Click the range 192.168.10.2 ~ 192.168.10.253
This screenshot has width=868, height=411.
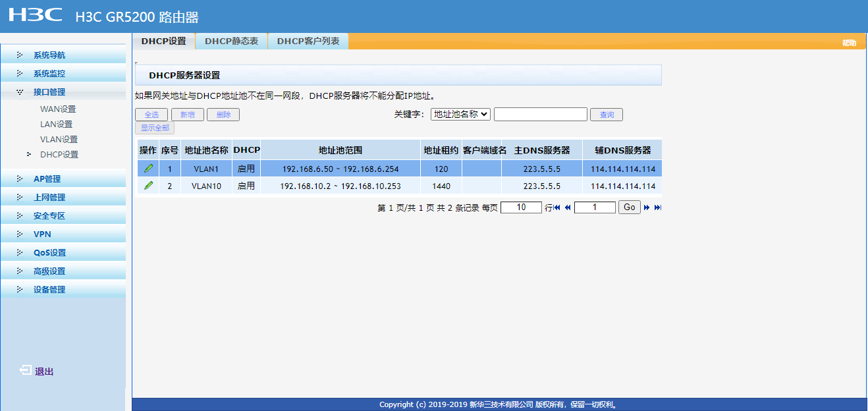340,186
